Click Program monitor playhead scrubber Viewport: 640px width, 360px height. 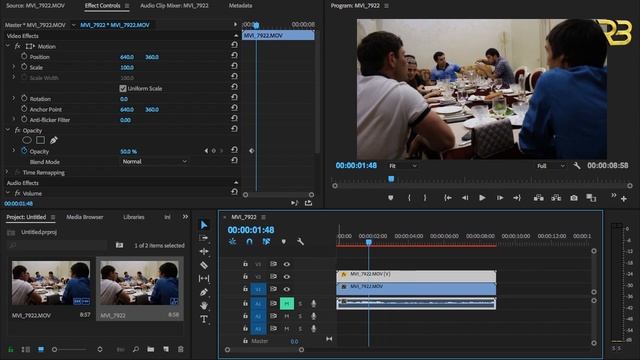coord(391,179)
